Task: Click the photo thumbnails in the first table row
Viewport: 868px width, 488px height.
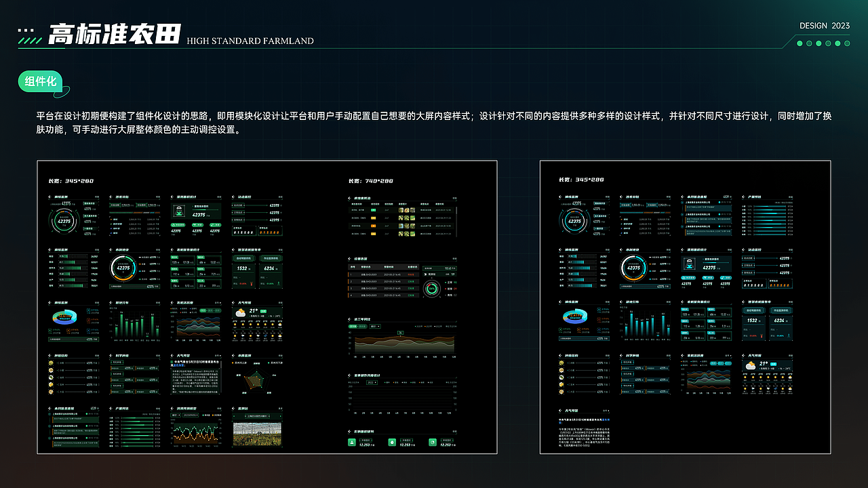Action: pos(407,210)
